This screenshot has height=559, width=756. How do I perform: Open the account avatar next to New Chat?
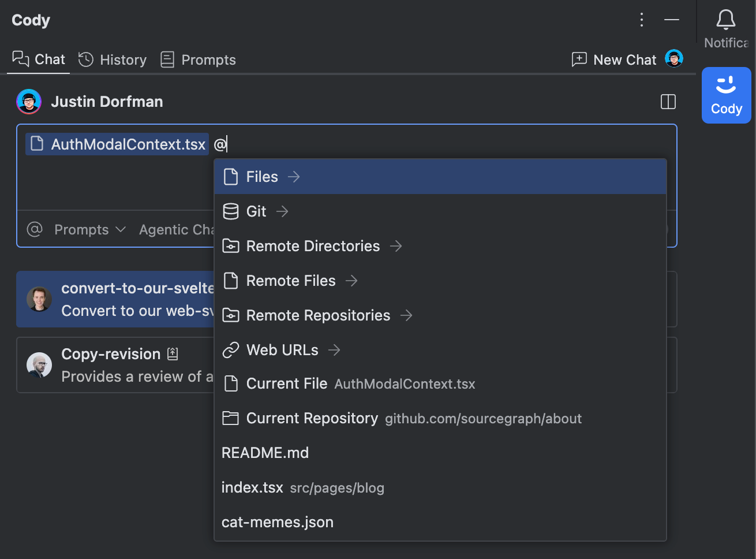coord(674,58)
